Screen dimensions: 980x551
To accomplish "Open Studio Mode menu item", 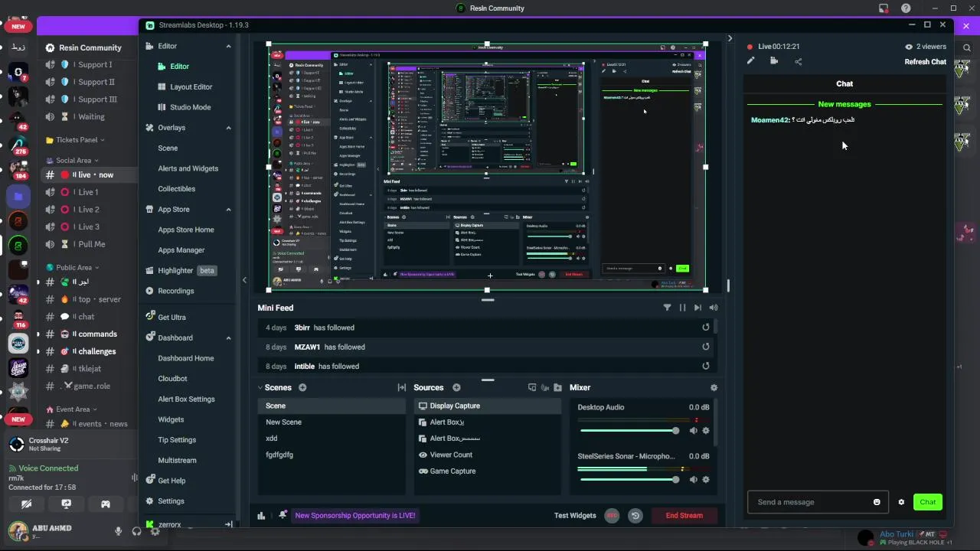I will (190, 107).
